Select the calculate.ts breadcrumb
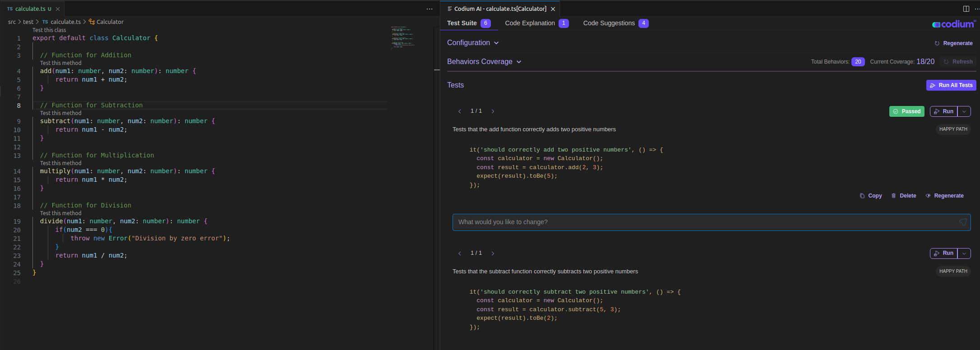The height and width of the screenshot is (350, 980). pyautogui.click(x=62, y=22)
